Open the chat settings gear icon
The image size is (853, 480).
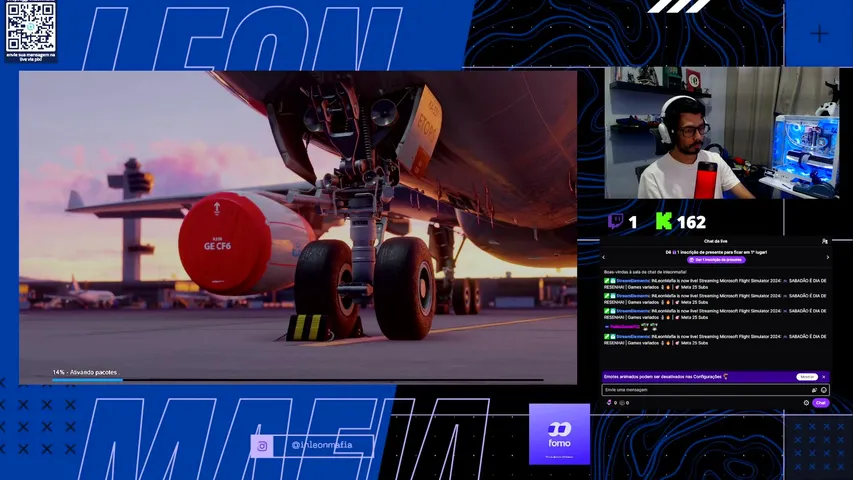click(x=806, y=403)
